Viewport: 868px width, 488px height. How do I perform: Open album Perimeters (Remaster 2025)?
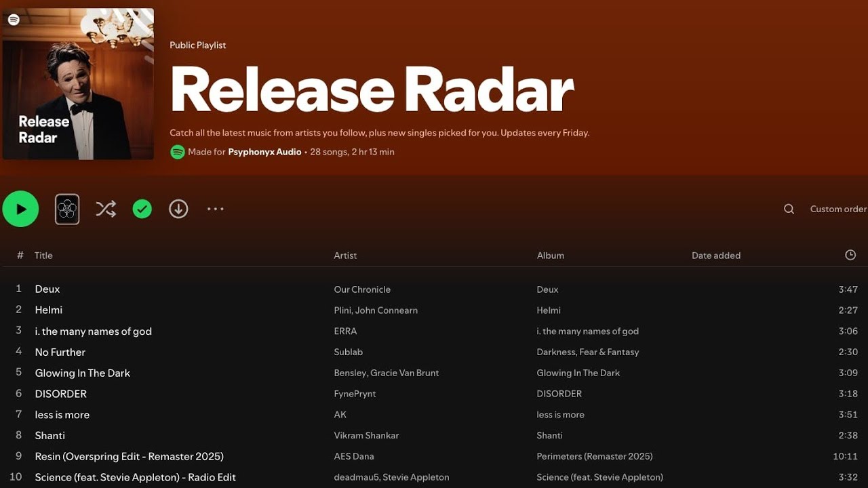tap(595, 457)
